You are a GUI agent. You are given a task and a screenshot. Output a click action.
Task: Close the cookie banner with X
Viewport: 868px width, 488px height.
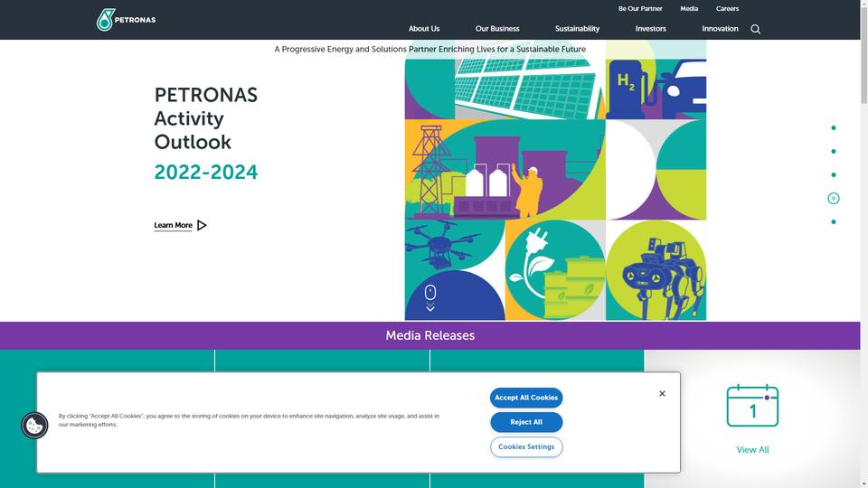click(x=662, y=393)
